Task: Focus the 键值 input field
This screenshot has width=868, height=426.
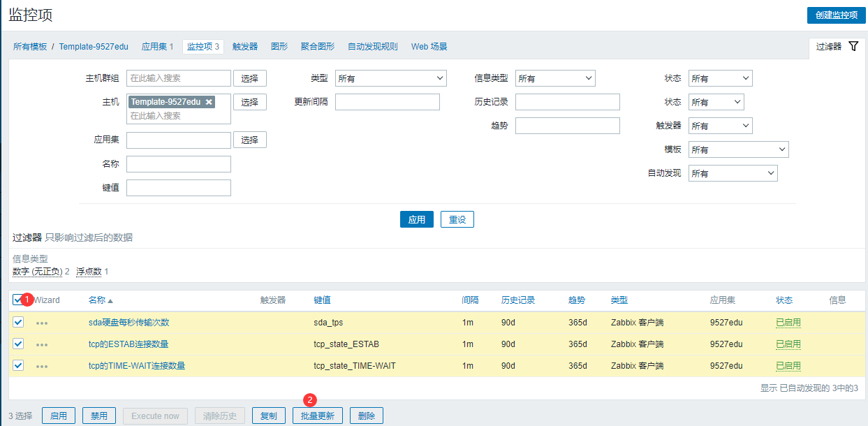Action: [179, 187]
